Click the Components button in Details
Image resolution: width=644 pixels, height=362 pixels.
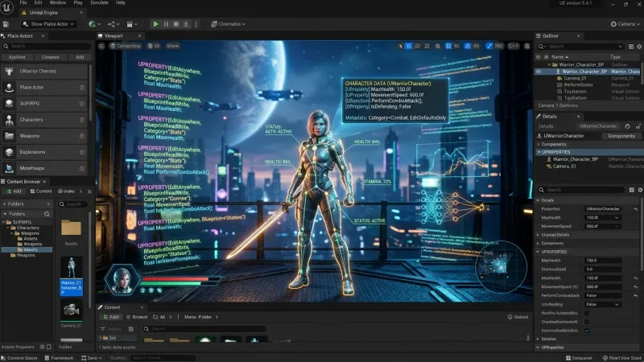[x=621, y=136]
